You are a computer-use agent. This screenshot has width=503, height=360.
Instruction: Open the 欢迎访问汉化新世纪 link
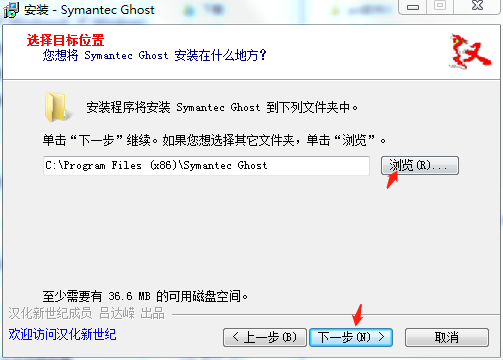(x=62, y=334)
